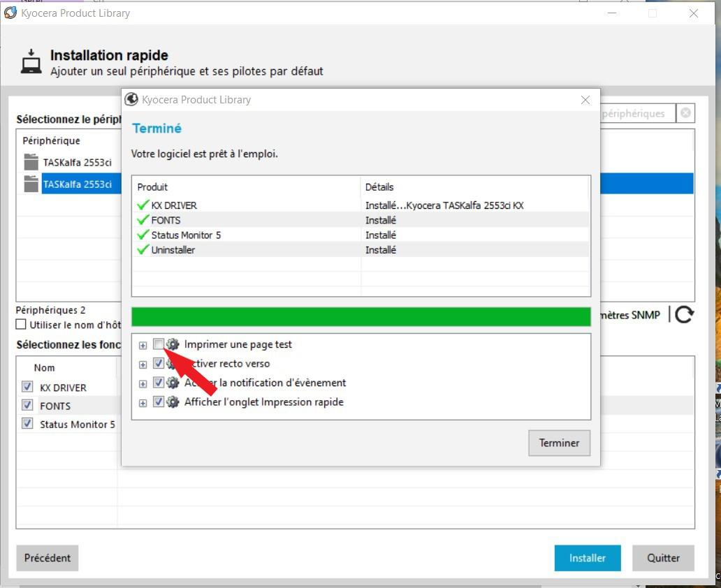The width and height of the screenshot is (721, 588).
Task: Click the Détails column header
Action: pos(379,187)
